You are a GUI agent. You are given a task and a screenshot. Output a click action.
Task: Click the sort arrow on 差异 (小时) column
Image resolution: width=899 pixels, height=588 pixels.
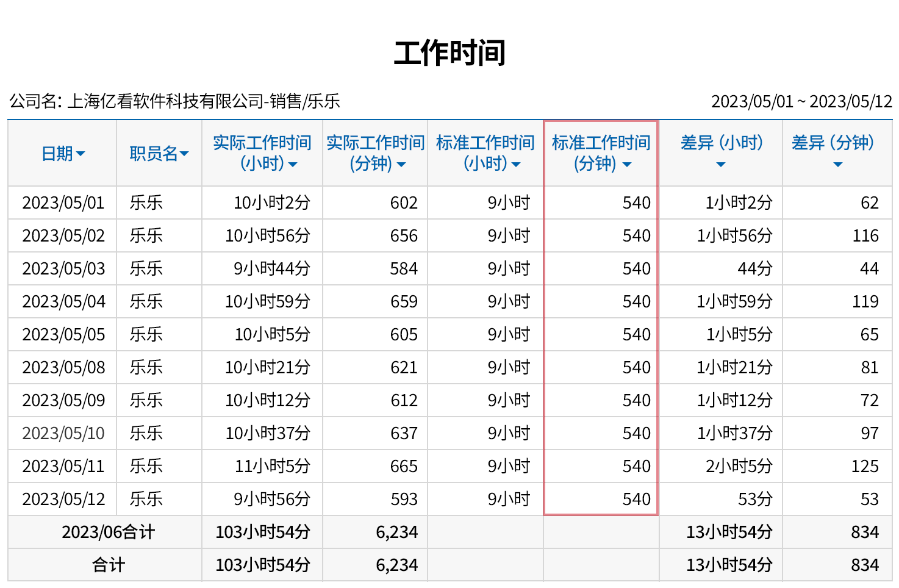coord(720,164)
